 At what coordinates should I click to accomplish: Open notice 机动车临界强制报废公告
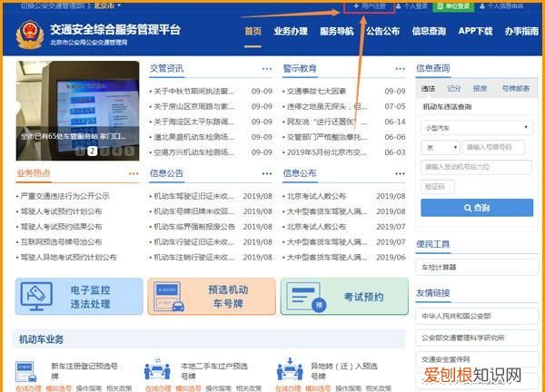click(x=194, y=227)
